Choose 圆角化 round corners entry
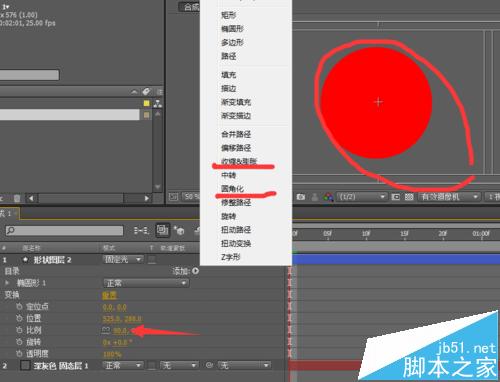The height and width of the screenshot is (382, 500). click(232, 189)
